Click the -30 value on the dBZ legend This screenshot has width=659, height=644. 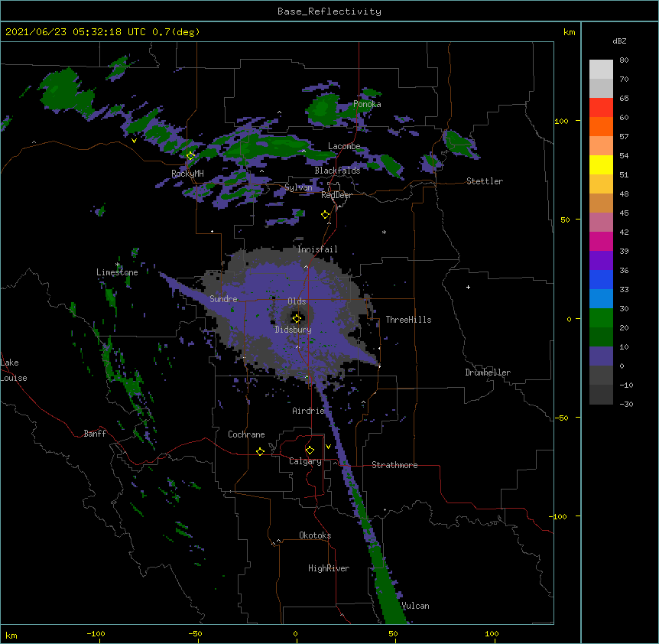tap(626, 405)
